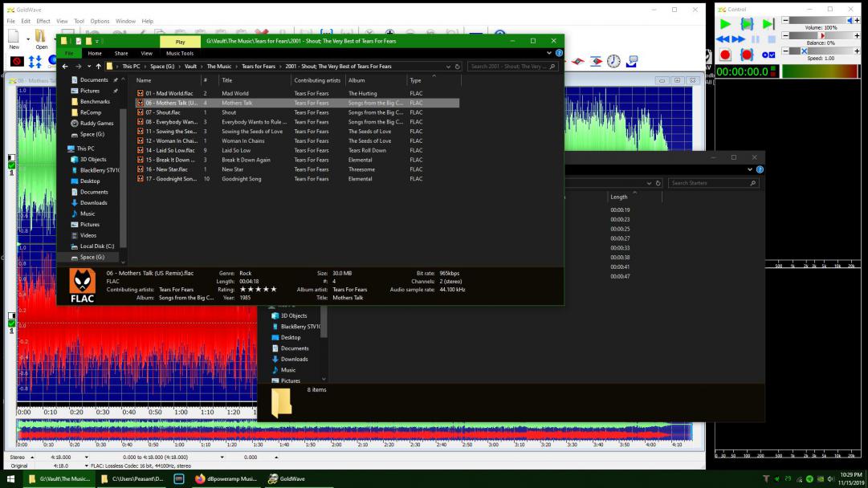The image size is (868, 488).
Task: Click Volume plus button to increase
Action: pyautogui.click(x=855, y=21)
